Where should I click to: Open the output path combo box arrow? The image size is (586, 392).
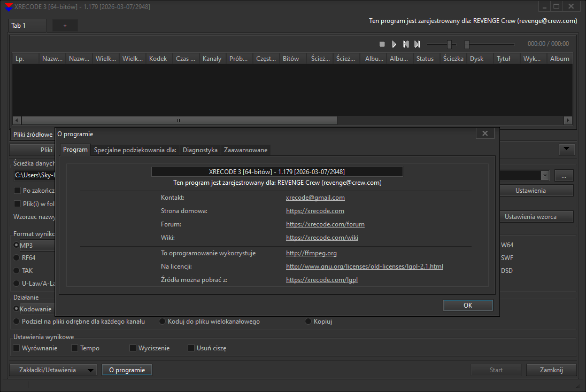point(545,176)
